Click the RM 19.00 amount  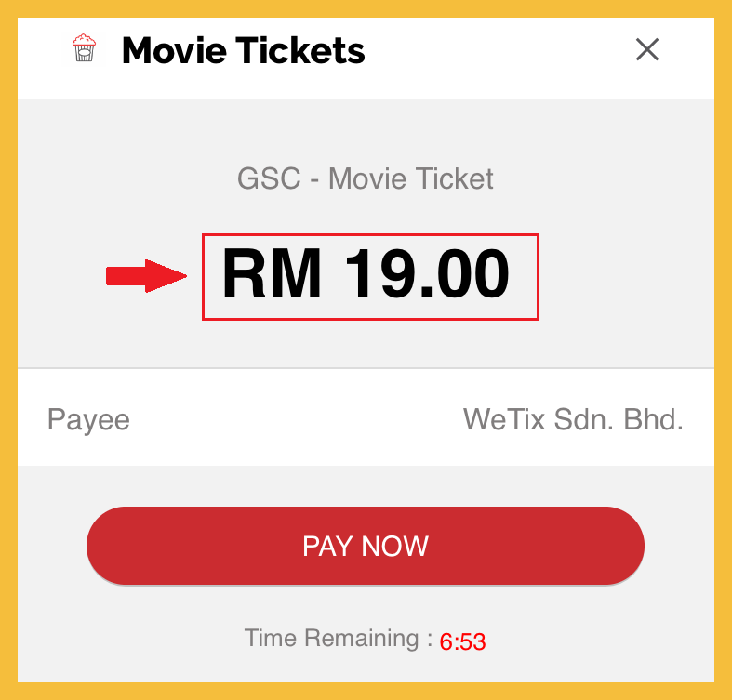pos(366,273)
